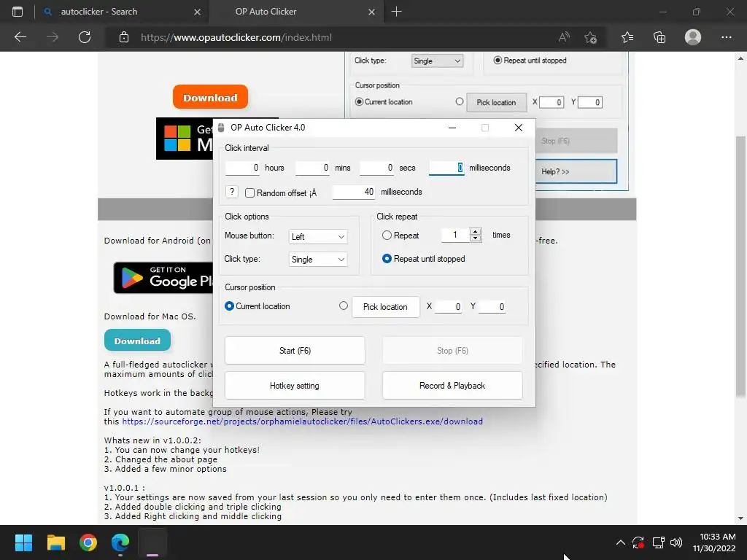Image resolution: width=747 pixels, height=560 pixels.
Task: Open Edge settings and more menu
Action: [726, 37]
